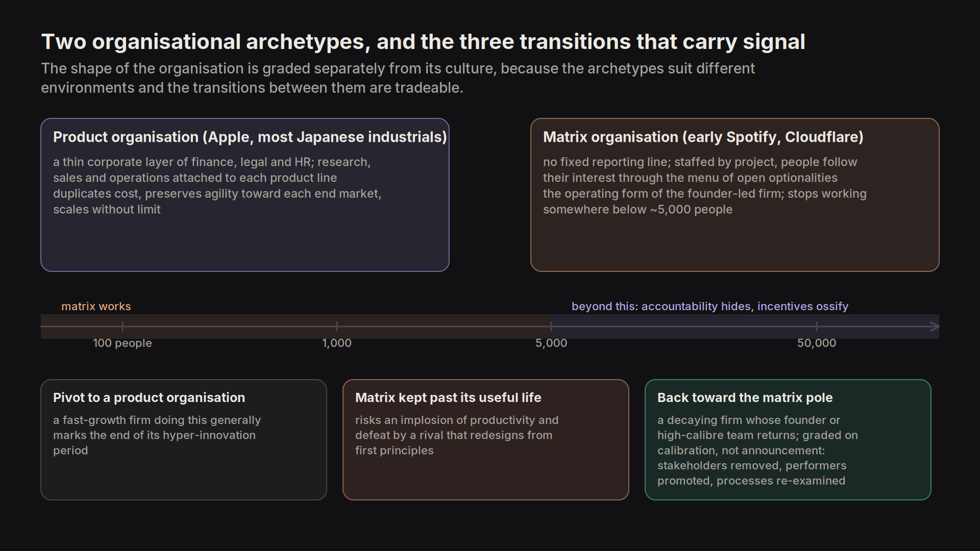This screenshot has height=551, width=980.
Task: Click 'high-calibre team returns; graded on' line
Action: [758, 436]
